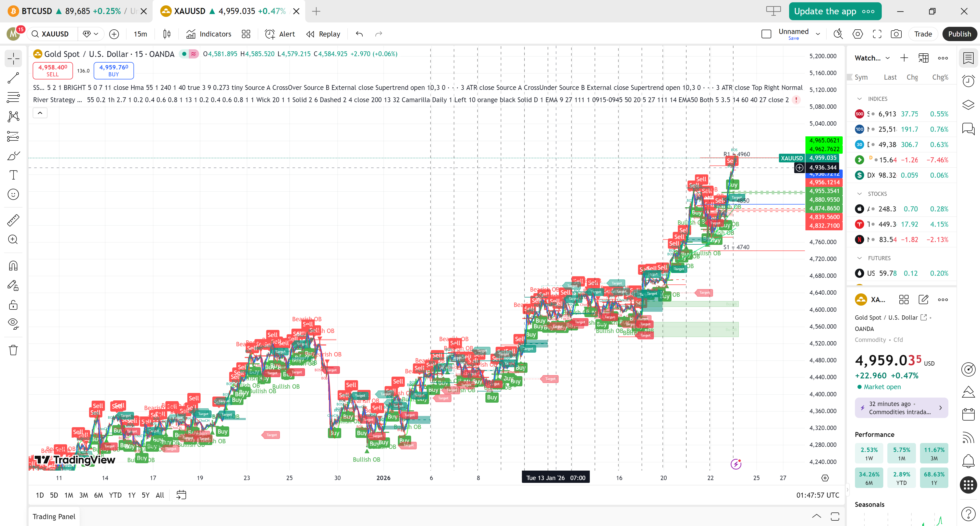Select the All time range
Viewport: 980px width, 526px height.
[x=160, y=495]
